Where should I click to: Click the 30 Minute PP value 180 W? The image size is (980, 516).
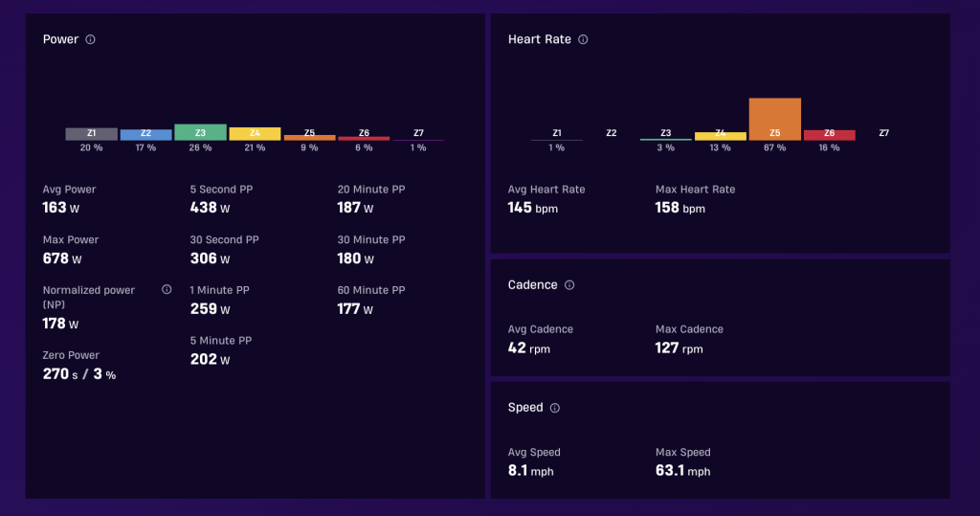click(x=356, y=258)
